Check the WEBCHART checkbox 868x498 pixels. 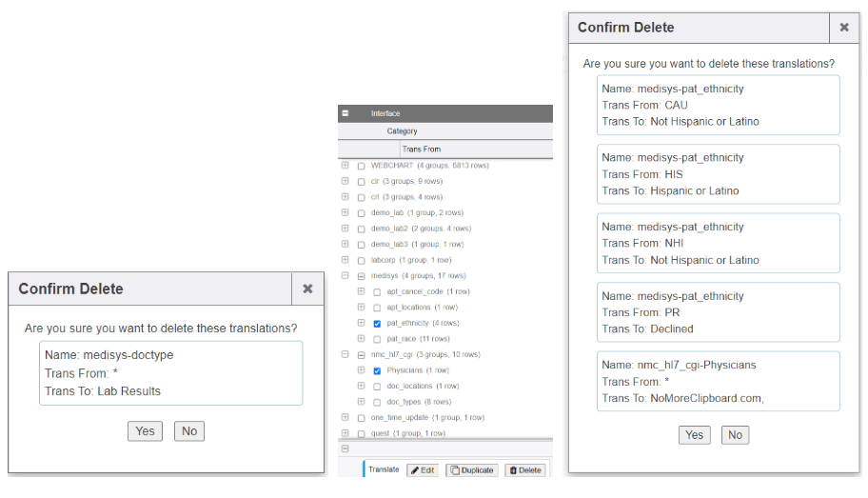click(x=361, y=166)
